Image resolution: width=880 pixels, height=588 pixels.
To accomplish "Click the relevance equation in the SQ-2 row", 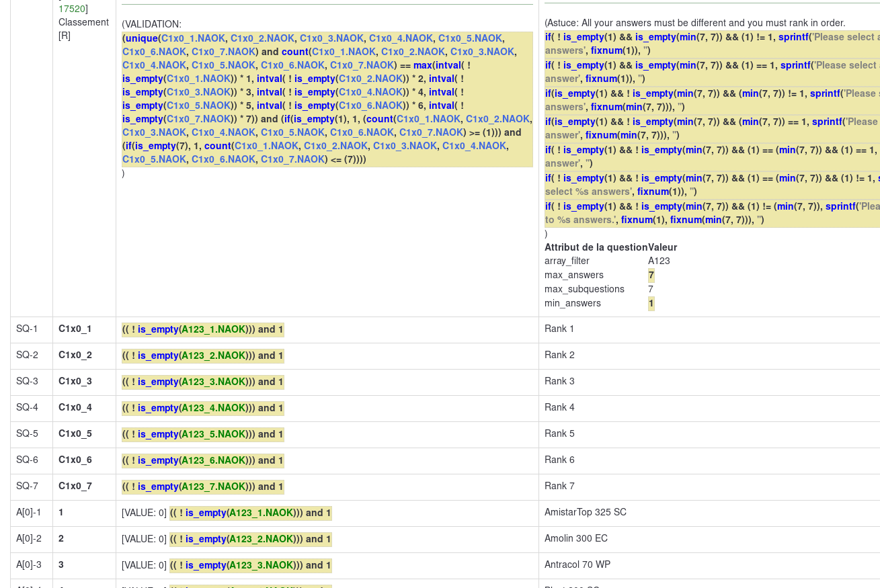I will tap(203, 355).
